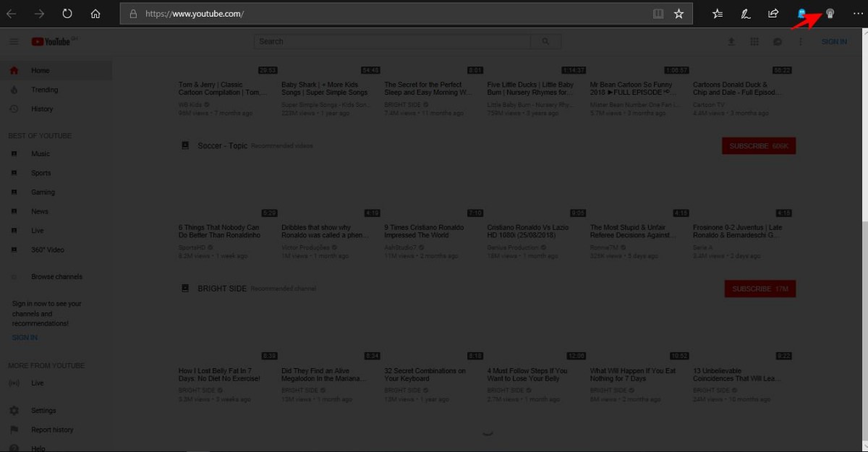
Task: Go back with the browser Back arrow
Action: click(x=12, y=14)
